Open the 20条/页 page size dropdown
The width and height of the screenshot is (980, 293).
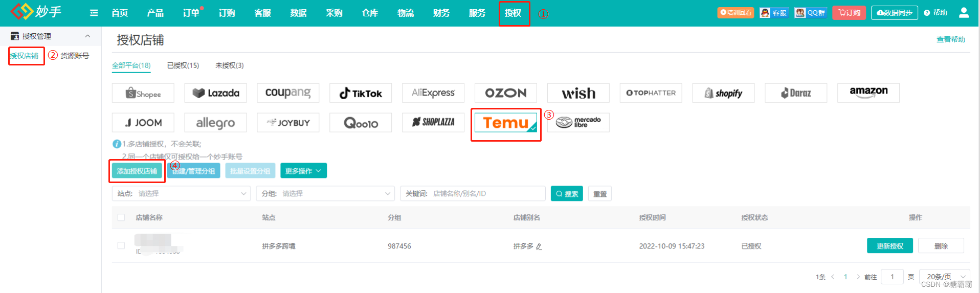(944, 277)
